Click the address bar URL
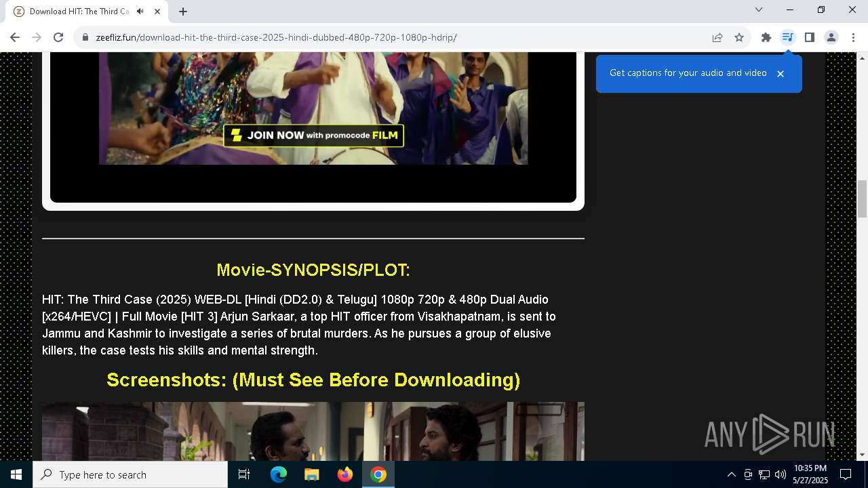868x488 pixels. [276, 37]
